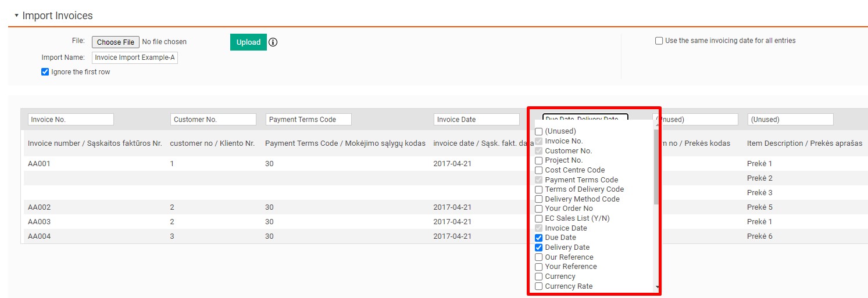This screenshot has width=868, height=298.
Task: Open the Invoice Date column dropdown
Action: (476, 119)
